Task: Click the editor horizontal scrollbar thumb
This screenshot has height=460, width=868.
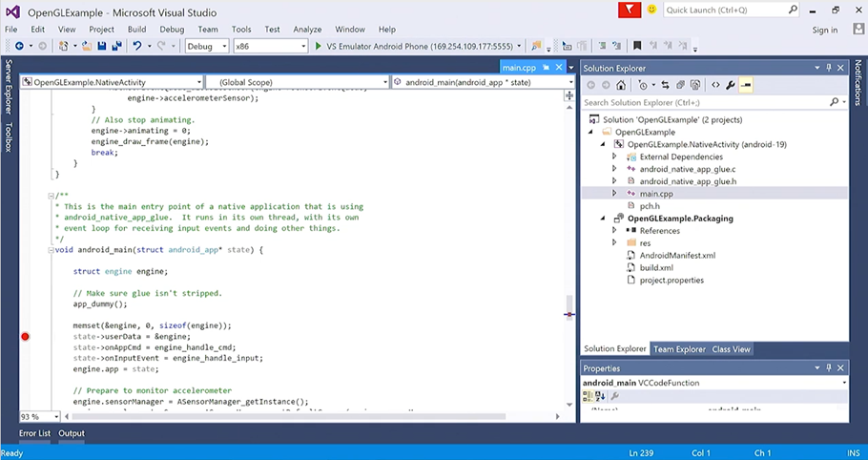Action: 288,416
